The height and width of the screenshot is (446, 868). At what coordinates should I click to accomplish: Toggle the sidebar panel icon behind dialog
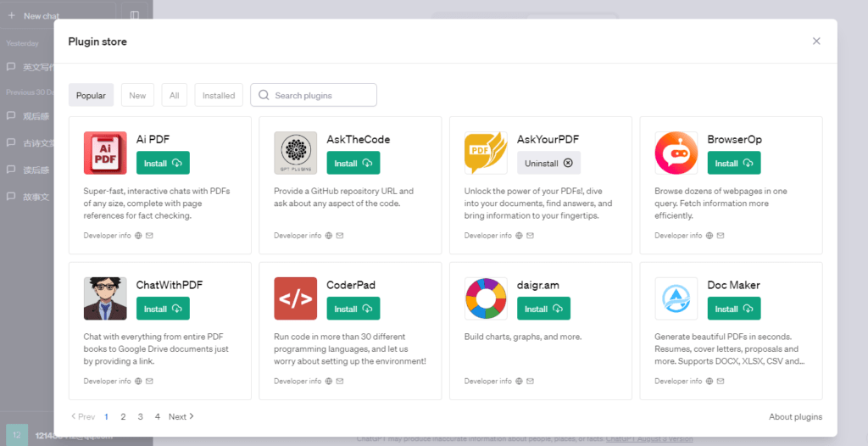[x=135, y=15]
